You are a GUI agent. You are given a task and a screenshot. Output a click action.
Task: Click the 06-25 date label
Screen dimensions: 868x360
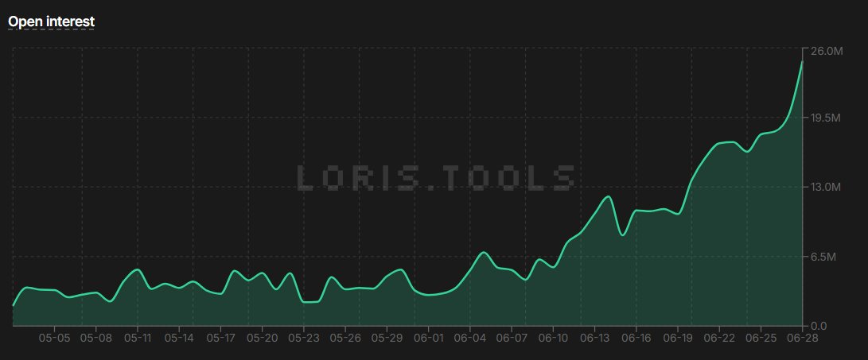(x=761, y=337)
